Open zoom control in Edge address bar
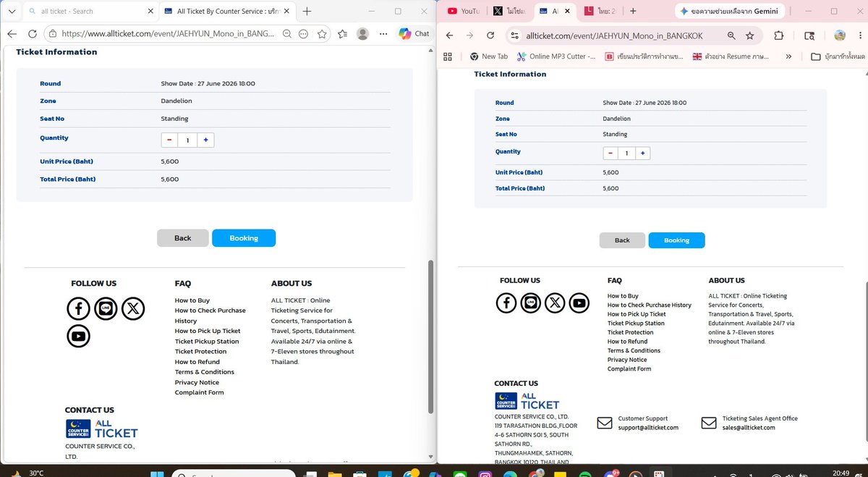Image resolution: width=868 pixels, height=477 pixels. 287,34
